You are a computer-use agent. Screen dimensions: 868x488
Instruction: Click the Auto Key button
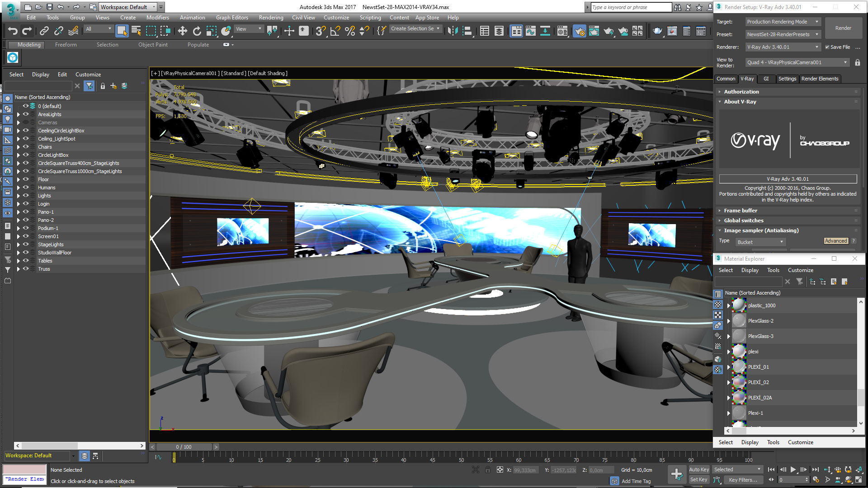tap(698, 469)
